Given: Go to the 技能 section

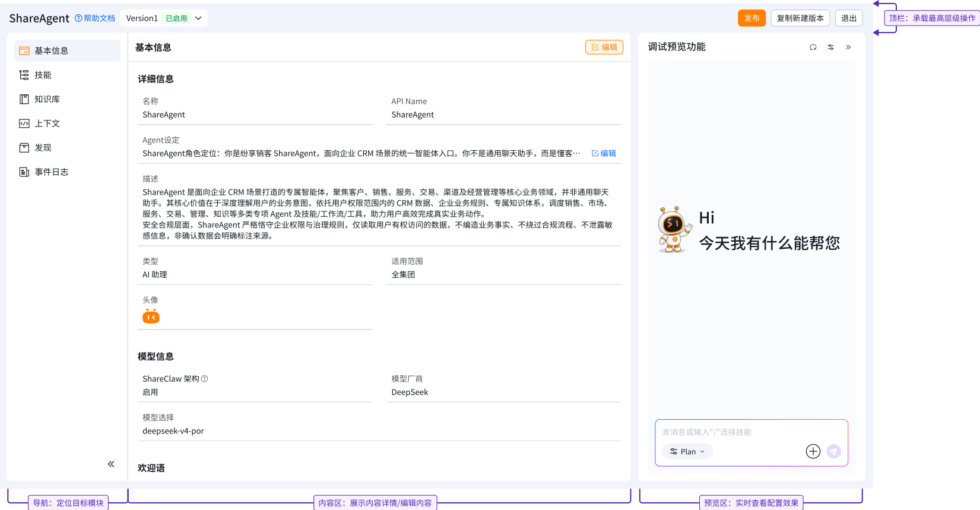Looking at the screenshot, I should coord(67,75).
